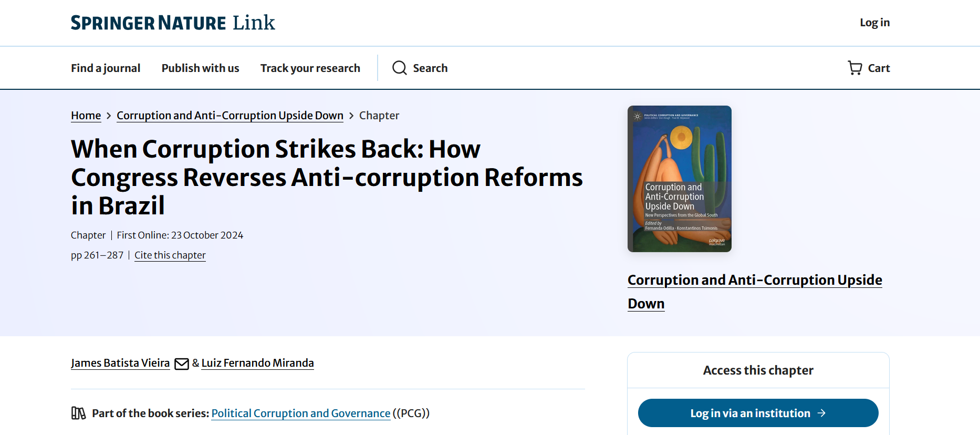Open author Luiz Fernando Miranda

tap(257, 363)
